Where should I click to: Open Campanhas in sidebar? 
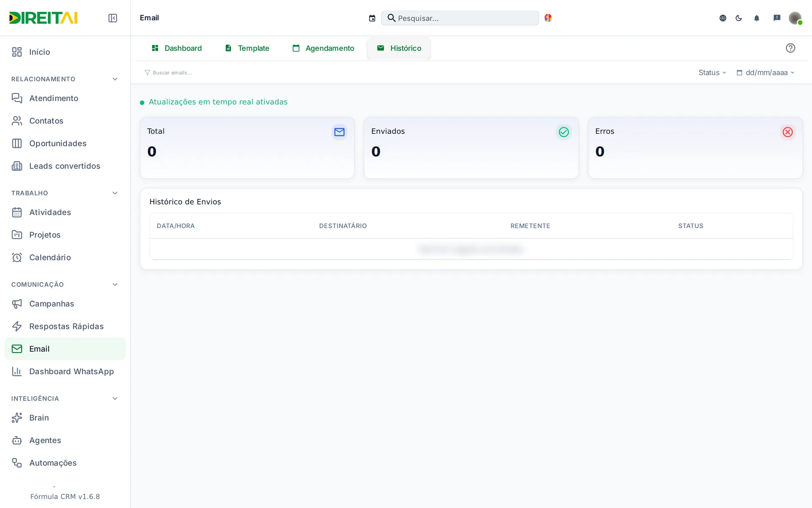[x=65, y=304]
